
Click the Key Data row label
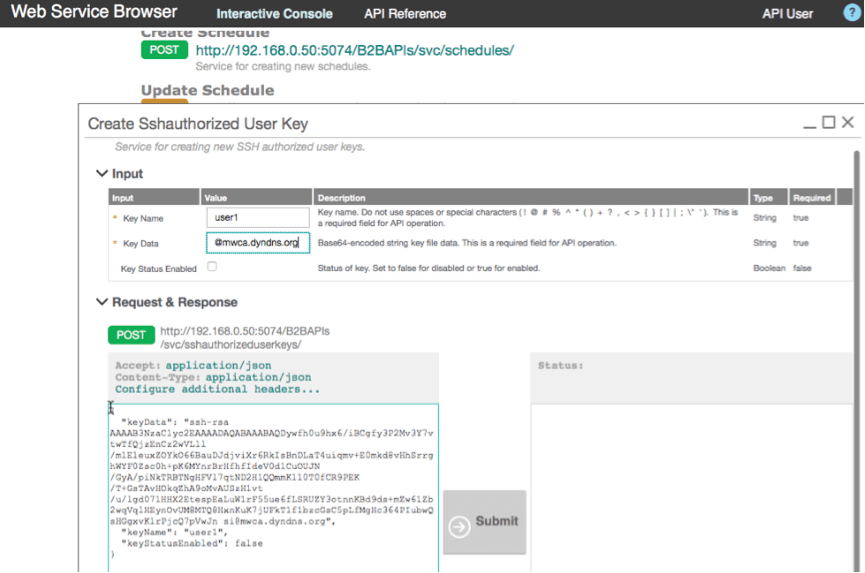click(x=141, y=244)
